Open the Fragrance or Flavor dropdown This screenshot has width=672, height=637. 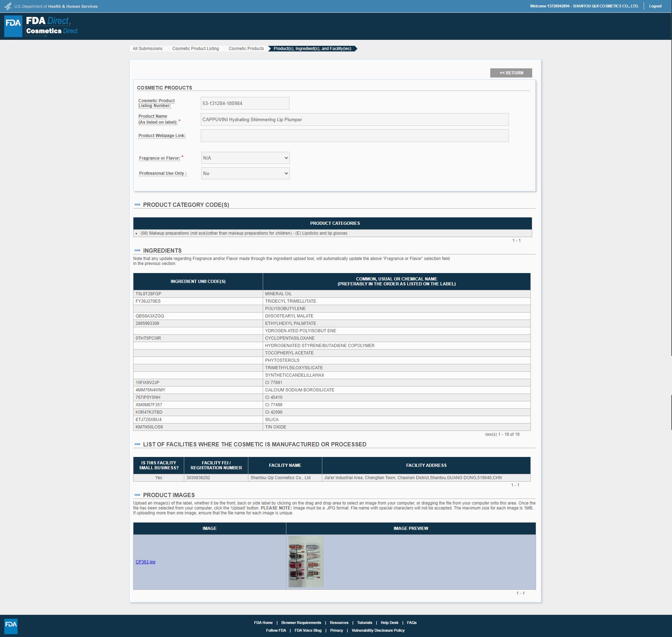[x=245, y=158]
